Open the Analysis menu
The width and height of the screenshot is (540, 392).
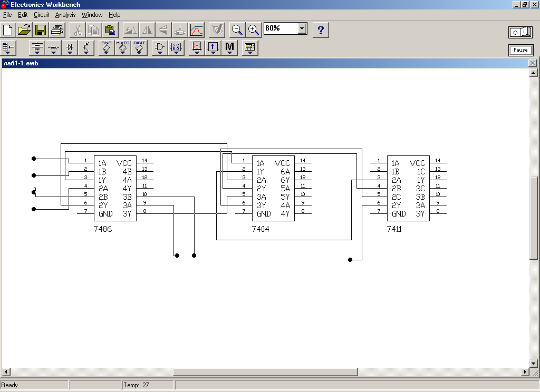coord(65,15)
